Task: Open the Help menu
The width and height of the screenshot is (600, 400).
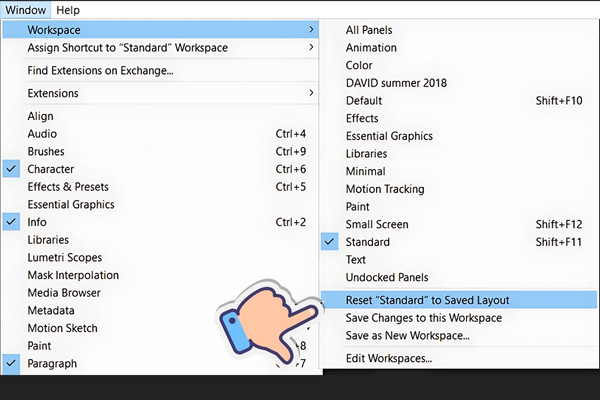Action: pyautogui.click(x=68, y=10)
